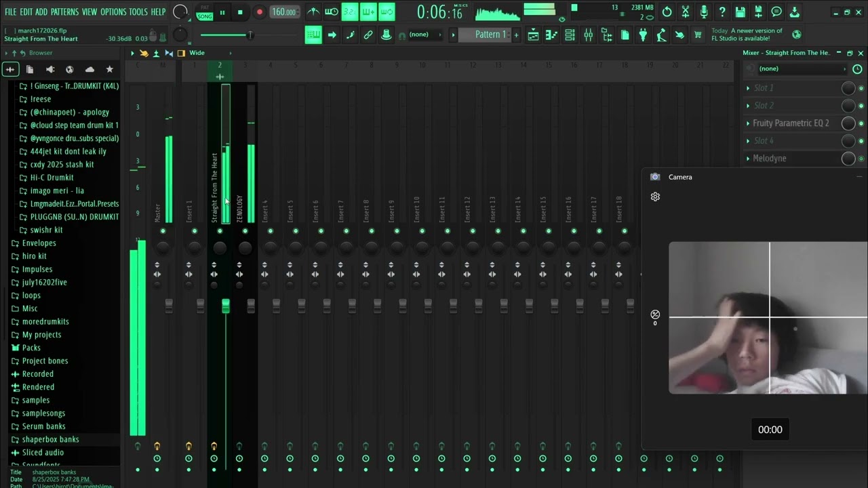Stop playback in the transport
868x488 pixels.
(240, 12)
